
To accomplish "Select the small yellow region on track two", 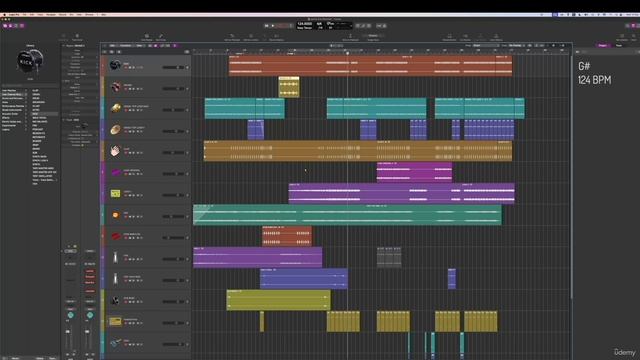I will pos(289,87).
